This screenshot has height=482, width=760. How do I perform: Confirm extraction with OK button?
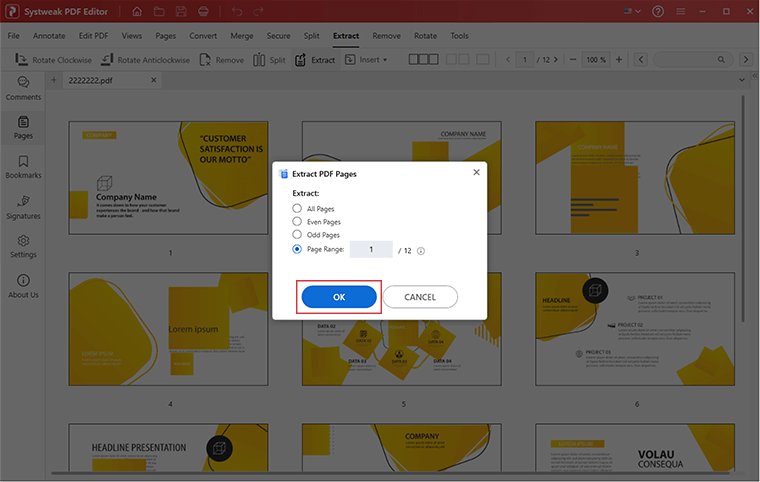tap(339, 297)
